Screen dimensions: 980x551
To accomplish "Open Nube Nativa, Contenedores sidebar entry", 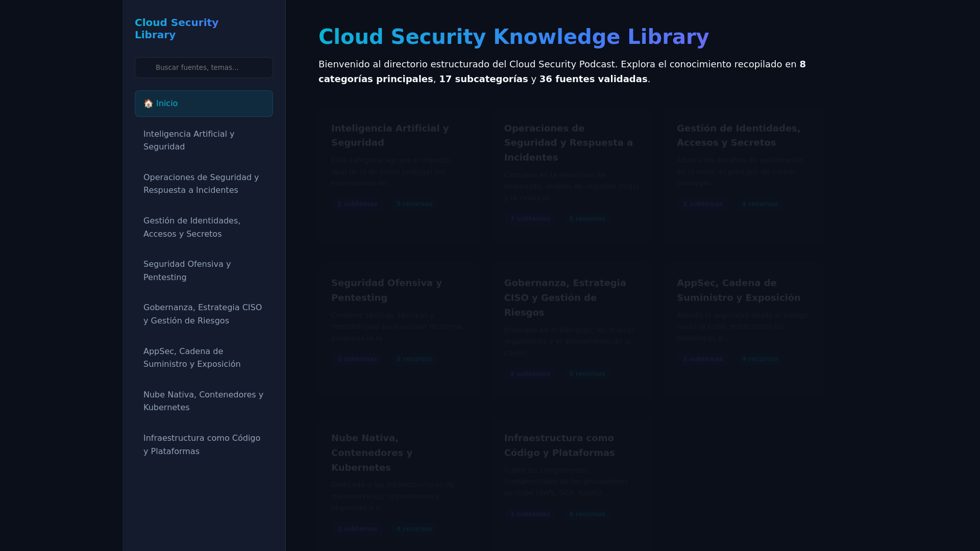I will (204, 401).
